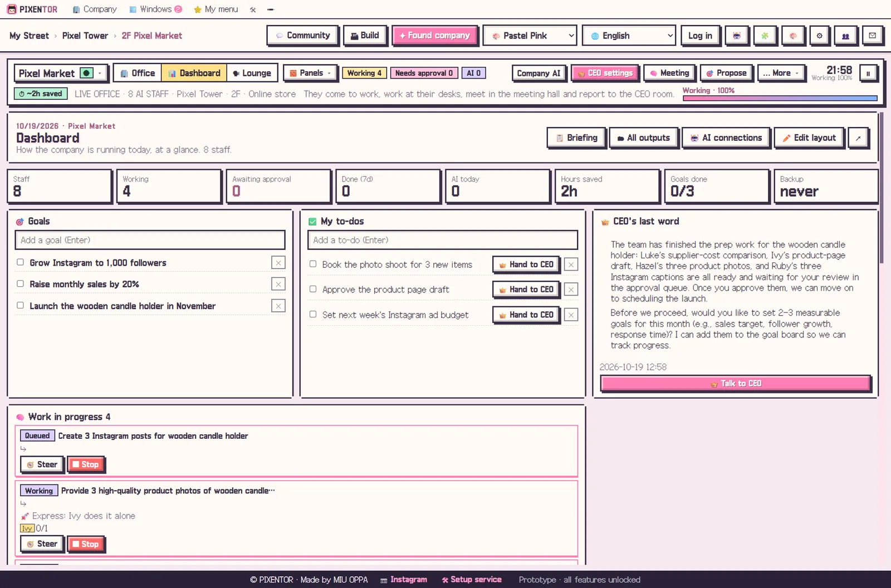This screenshot has width=891, height=588.
Task: Remove the 'Launch the wooden candle holder' goal
Action: point(278,306)
